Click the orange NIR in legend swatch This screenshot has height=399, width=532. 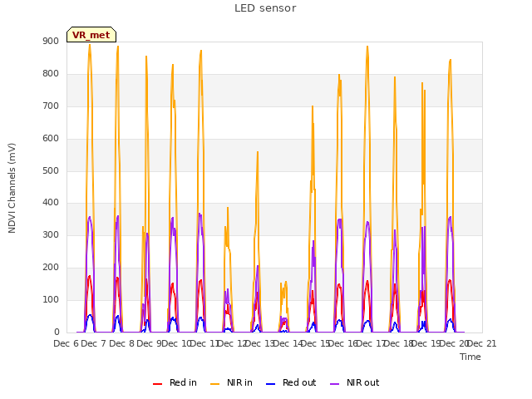pyautogui.click(x=214, y=384)
